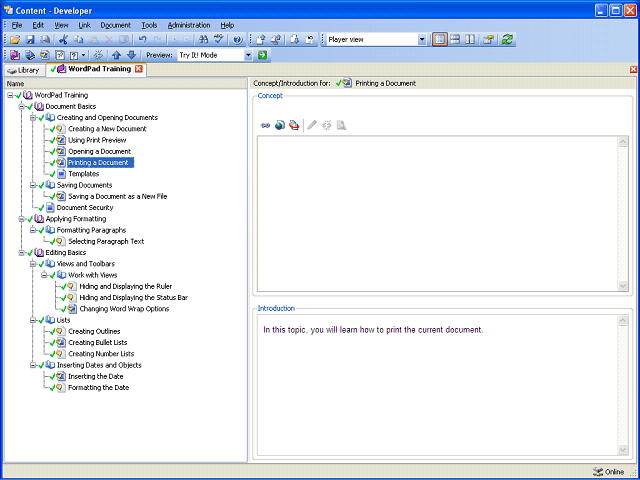640x480 pixels.
Task: Collapse the Lists node
Action: point(33,320)
